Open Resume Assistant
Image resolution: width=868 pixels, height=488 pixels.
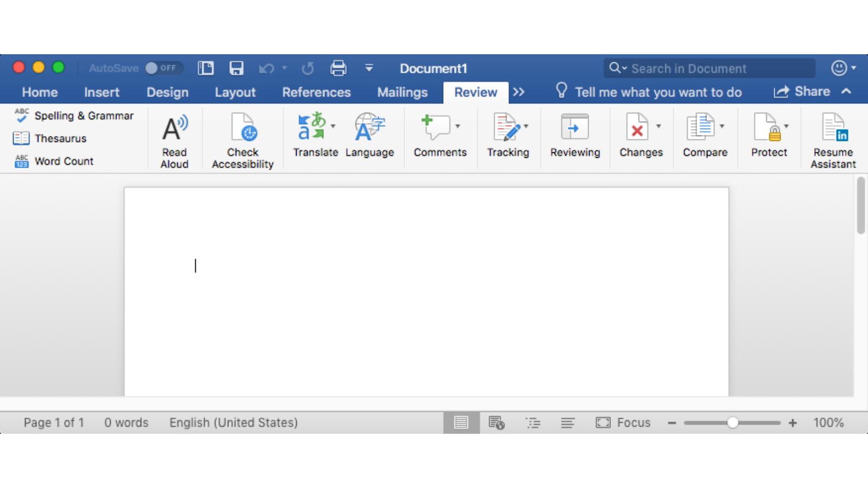(833, 141)
